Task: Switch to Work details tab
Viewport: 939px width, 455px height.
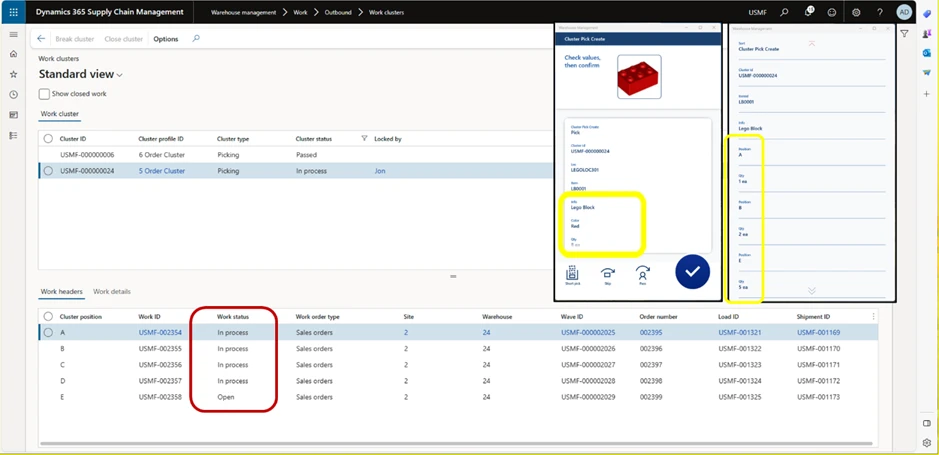Action: coord(112,292)
